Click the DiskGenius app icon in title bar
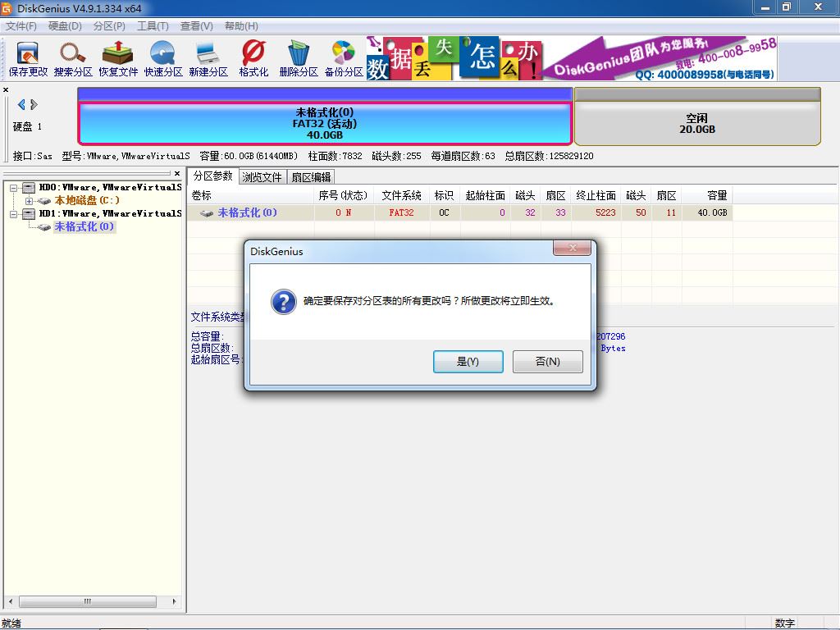 7,8
